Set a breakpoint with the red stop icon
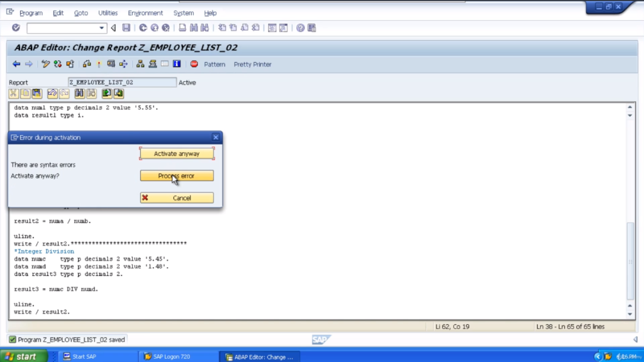 (x=194, y=64)
